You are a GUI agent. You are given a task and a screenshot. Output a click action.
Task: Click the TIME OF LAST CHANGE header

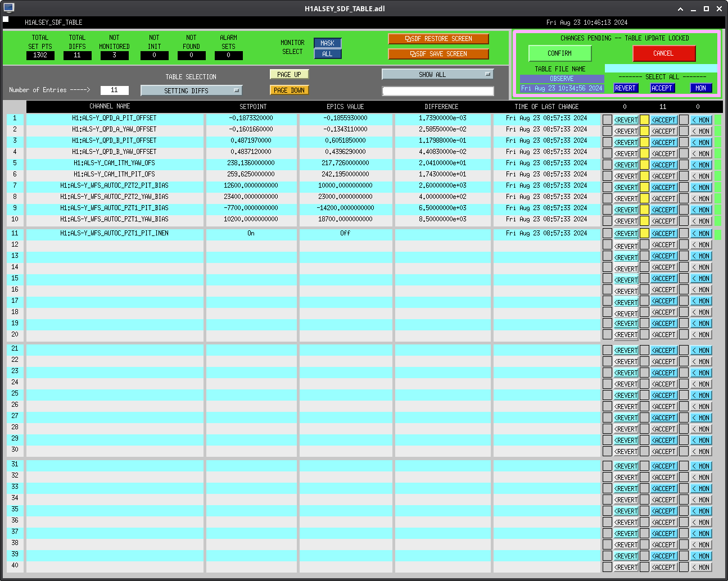546,106
